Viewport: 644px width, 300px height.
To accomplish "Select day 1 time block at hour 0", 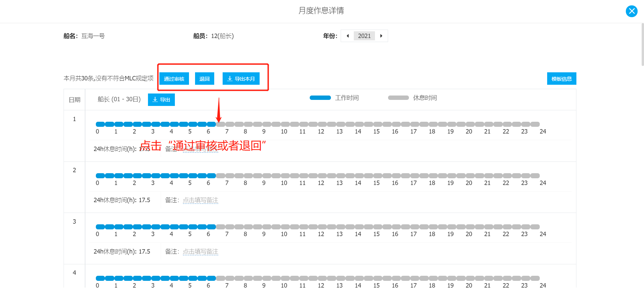I will (x=100, y=124).
